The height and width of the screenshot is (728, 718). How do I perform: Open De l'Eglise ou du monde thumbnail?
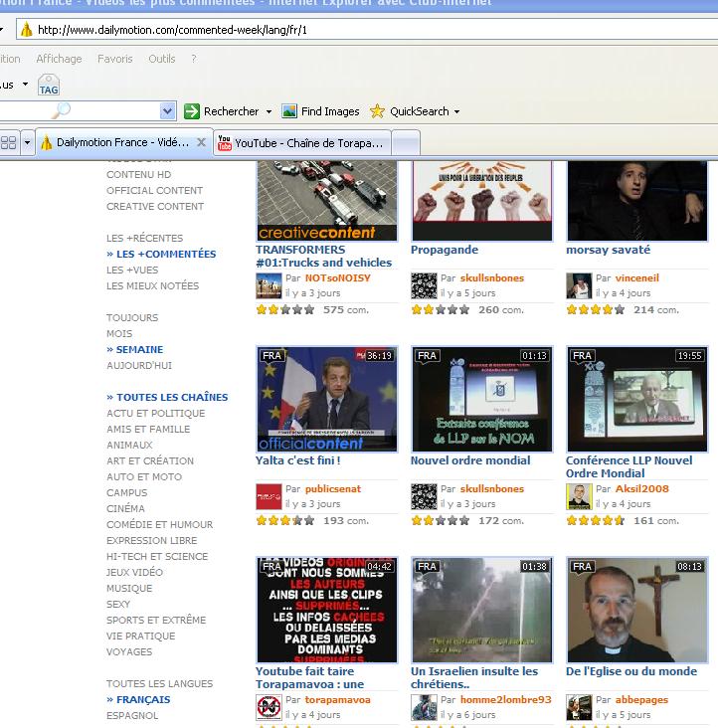pyautogui.click(x=637, y=610)
